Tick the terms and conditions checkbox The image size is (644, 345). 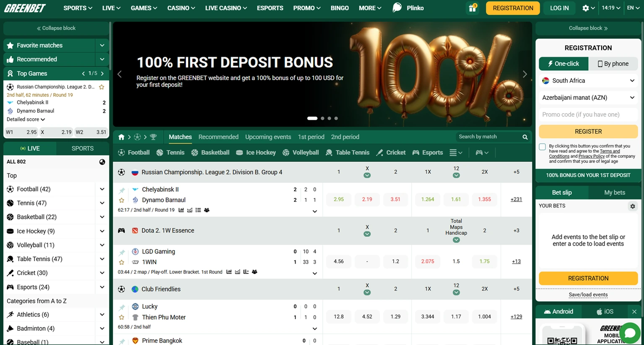coord(543,147)
